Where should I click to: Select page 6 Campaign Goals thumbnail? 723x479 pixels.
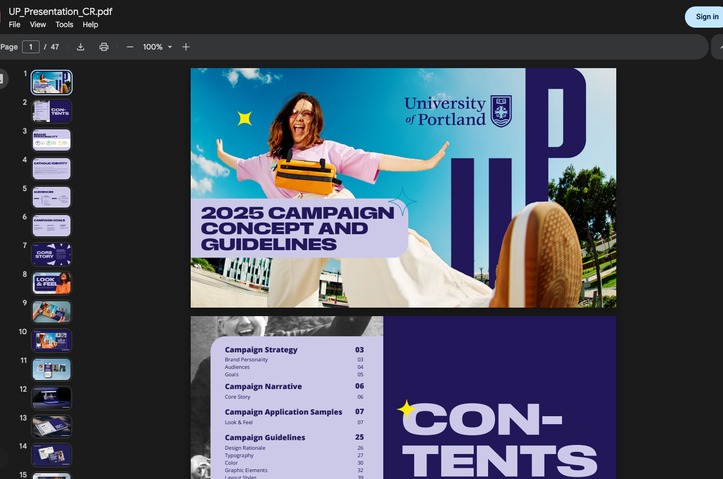[x=52, y=226]
